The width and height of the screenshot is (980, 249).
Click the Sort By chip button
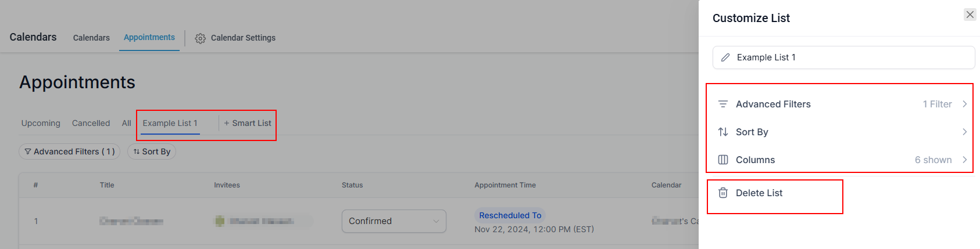pos(152,151)
